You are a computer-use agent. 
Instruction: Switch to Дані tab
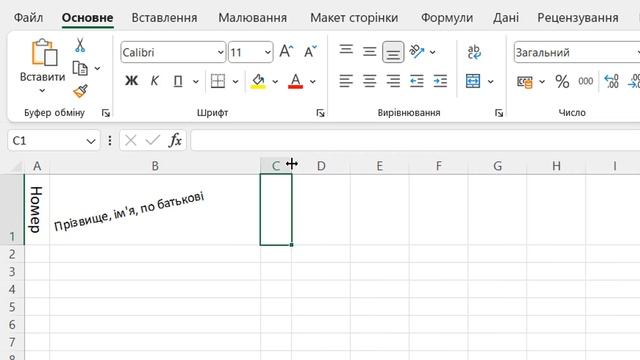point(506,18)
